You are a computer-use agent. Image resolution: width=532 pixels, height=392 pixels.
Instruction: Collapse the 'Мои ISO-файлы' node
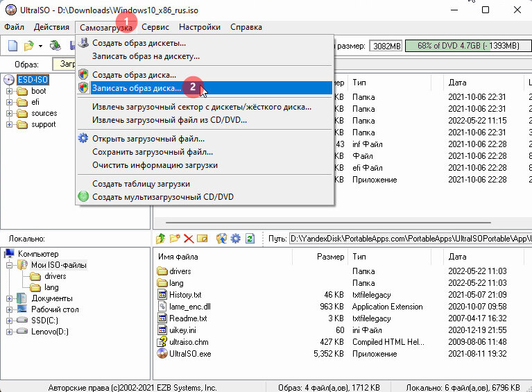coord(9,265)
